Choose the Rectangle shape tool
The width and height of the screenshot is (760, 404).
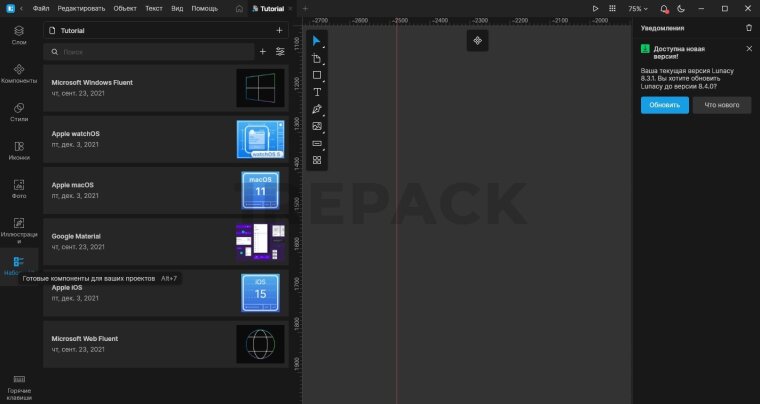coord(317,75)
